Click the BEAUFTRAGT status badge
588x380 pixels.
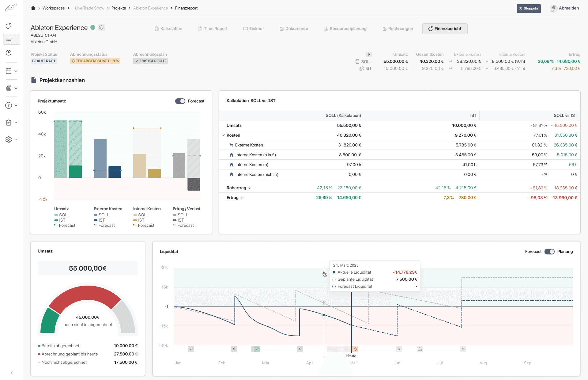pyautogui.click(x=44, y=61)
